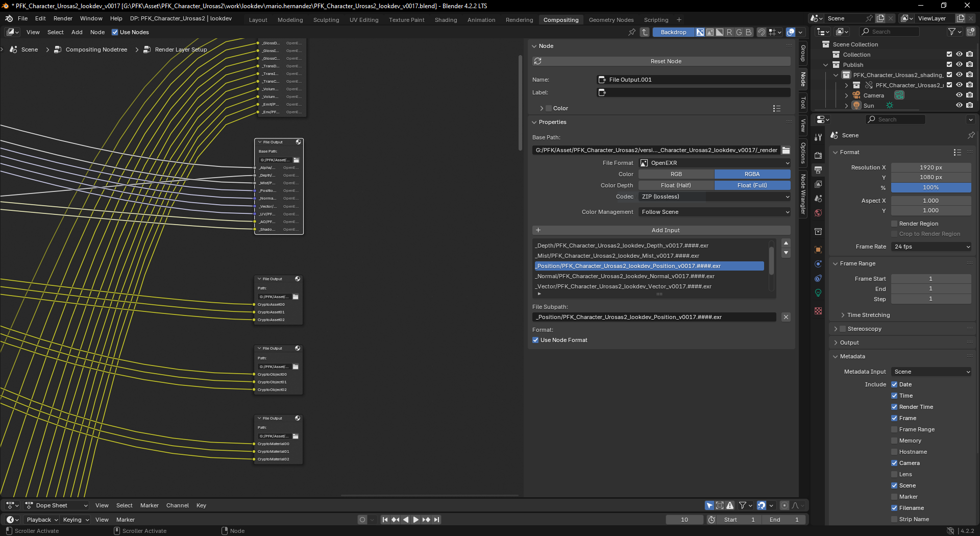Toggle the Use Nodes checkbox
Viewport: 980px width, 536px height.
pyautogui.click(x=115, y=32)
